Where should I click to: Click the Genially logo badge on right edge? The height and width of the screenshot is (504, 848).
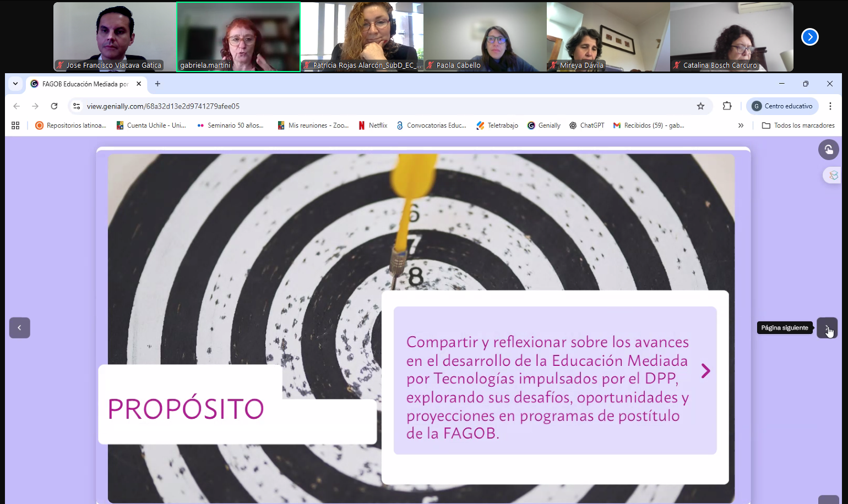click(833, 176)
